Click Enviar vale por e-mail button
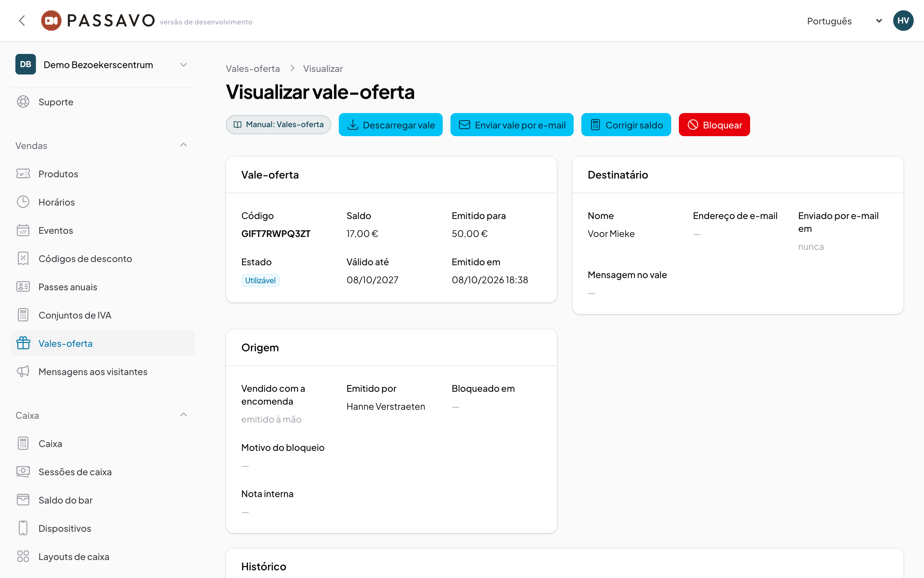This screenshot has width=924, height=578. tap(512, 125)
